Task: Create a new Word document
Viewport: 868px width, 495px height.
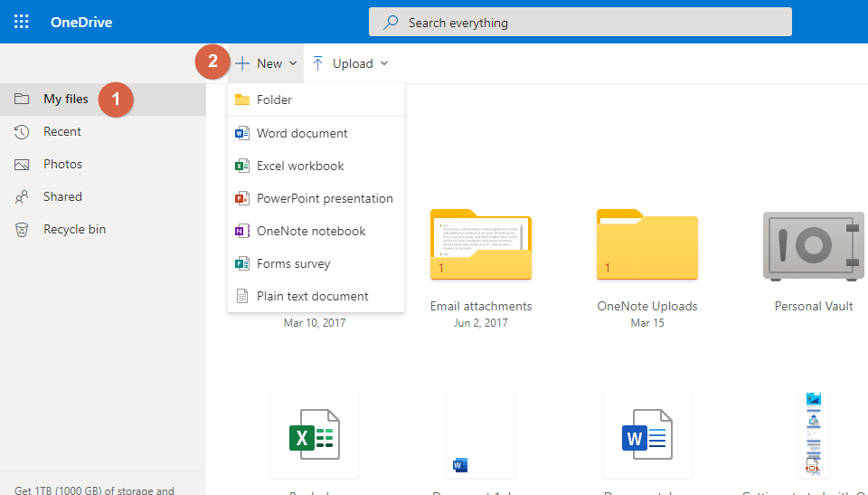Action: click(x=316, y=133)
